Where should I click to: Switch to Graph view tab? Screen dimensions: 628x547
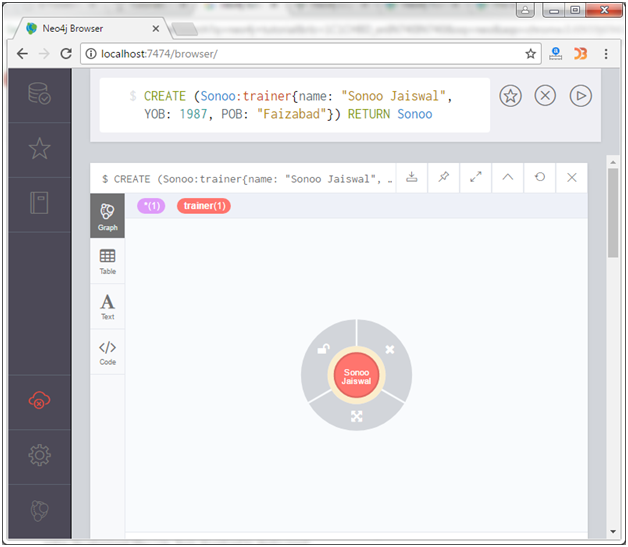click(107, 216)
